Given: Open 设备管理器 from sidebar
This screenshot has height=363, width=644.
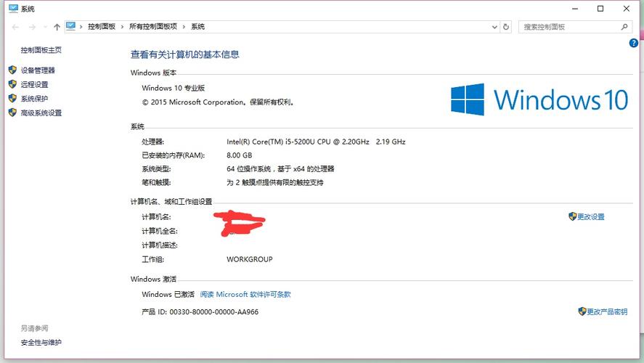Looking at the screenshot, I should point(38,70).
